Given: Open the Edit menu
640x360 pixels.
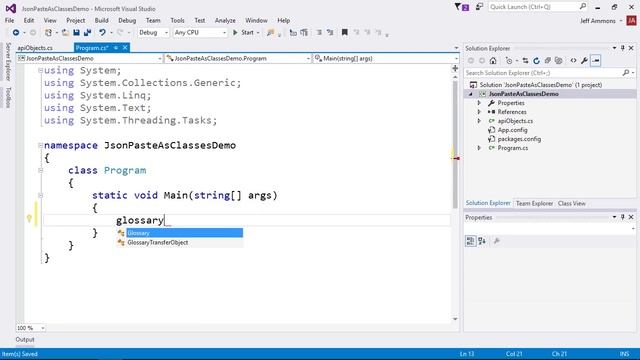Looking at the screenshot, I should (29, 20).
